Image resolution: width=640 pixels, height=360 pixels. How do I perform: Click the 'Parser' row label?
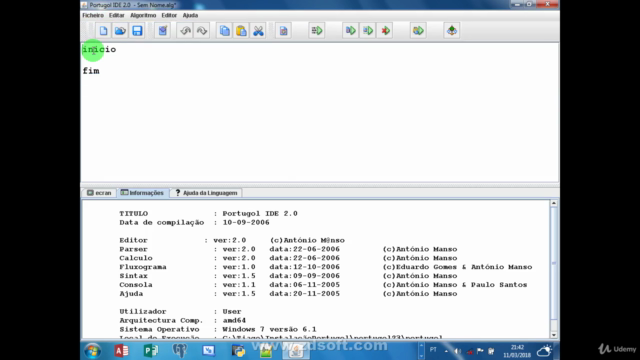[x=133, y=249]
